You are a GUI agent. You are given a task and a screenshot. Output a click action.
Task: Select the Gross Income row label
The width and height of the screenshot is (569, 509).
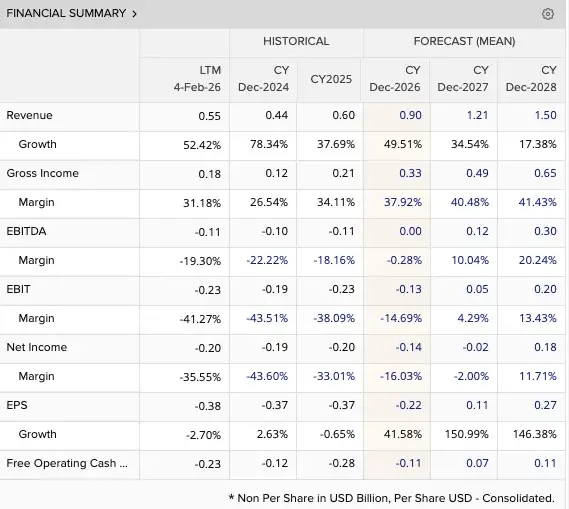pos(42,173)
